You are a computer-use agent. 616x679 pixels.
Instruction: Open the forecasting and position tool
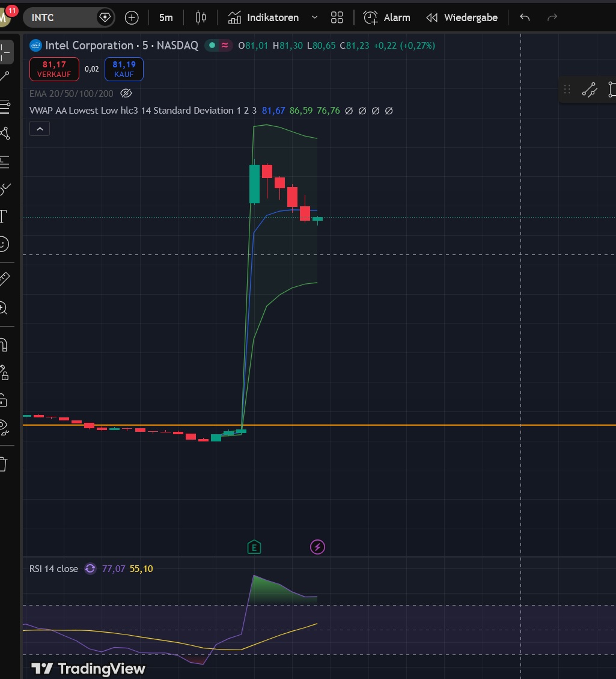point(4,162)
